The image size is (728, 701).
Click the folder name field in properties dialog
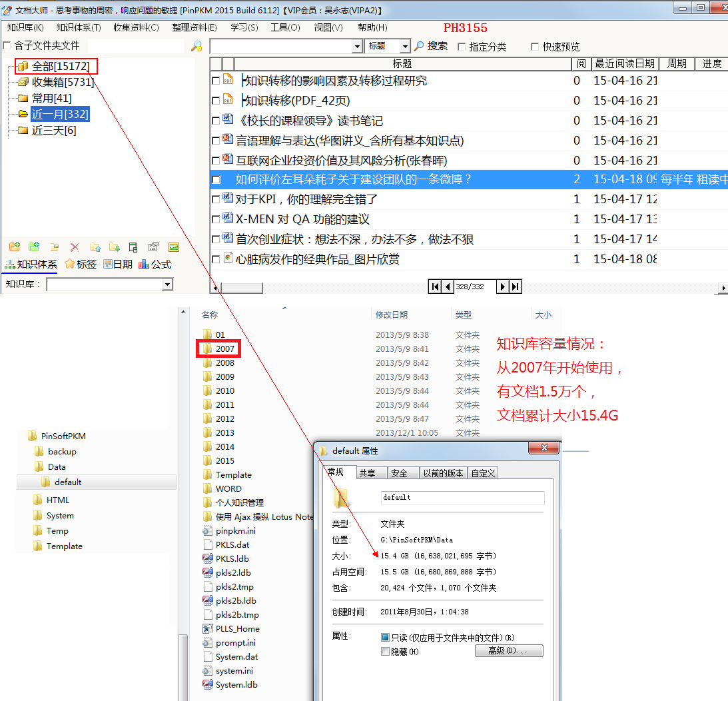click(x=462, y=498)
